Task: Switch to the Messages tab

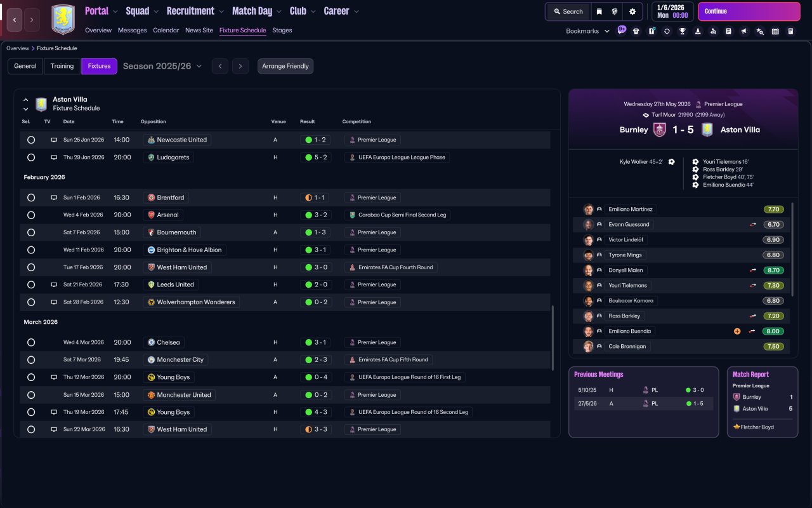Action: 132,30
